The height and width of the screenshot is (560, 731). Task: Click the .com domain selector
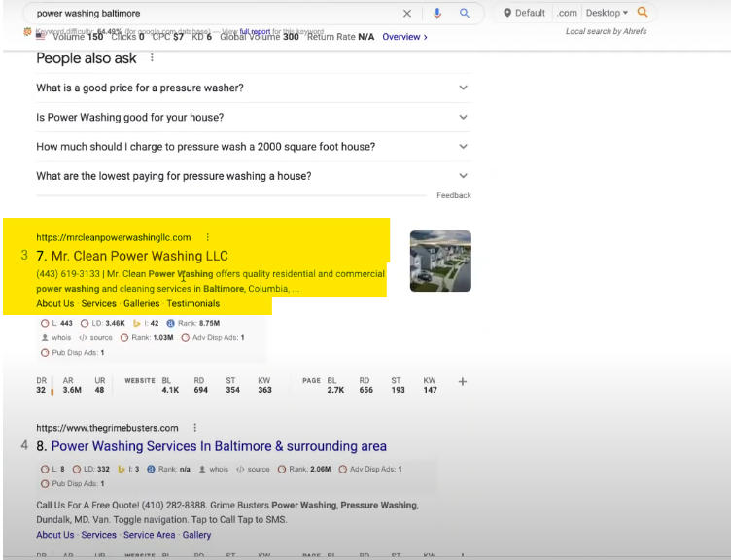click(x=567, y=13)
